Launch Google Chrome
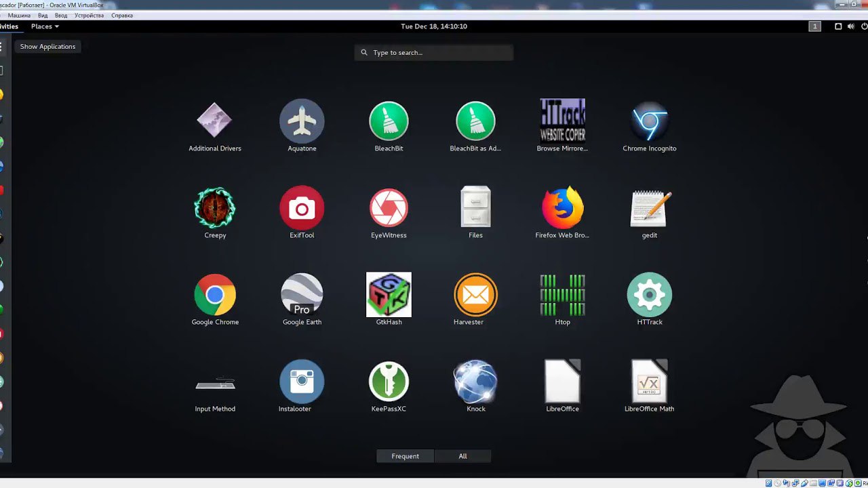The width and height of the screenshot is (868, 488). tap(215, 295)
